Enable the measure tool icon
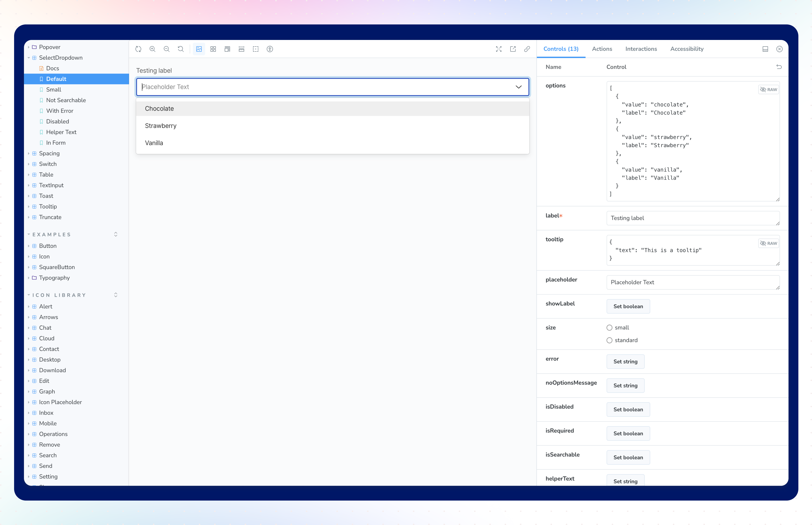Viewport: 812px width, 525px height. click(x=242, y=49)
